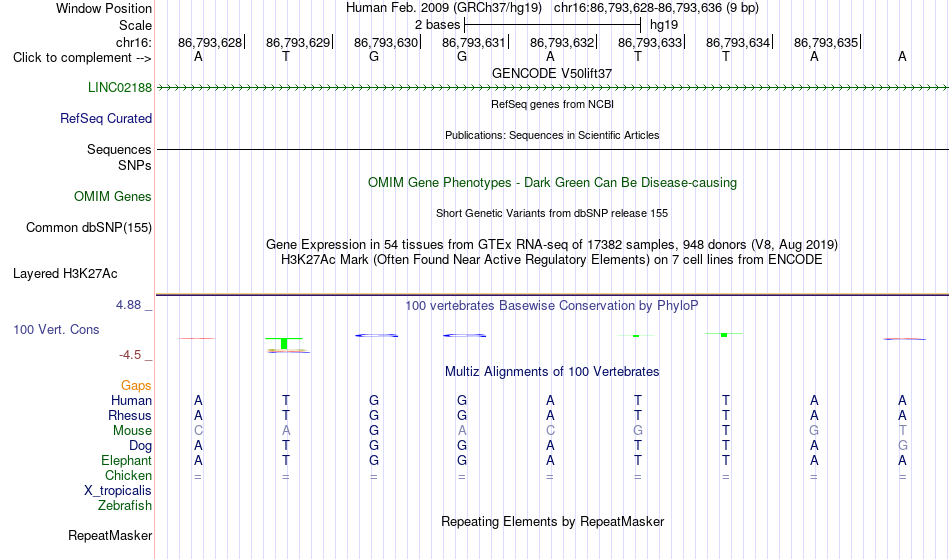
Task: Click 'Multiz Alignments of 100 Vertebrates' title
Action: 552,371
